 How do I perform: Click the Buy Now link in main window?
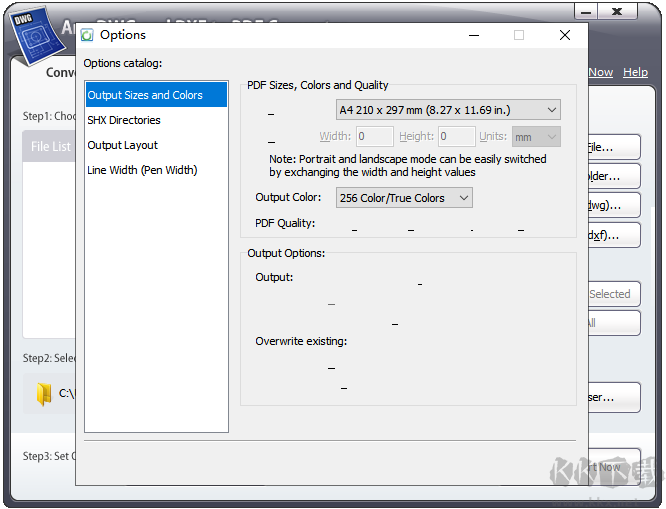click(601, 72)
